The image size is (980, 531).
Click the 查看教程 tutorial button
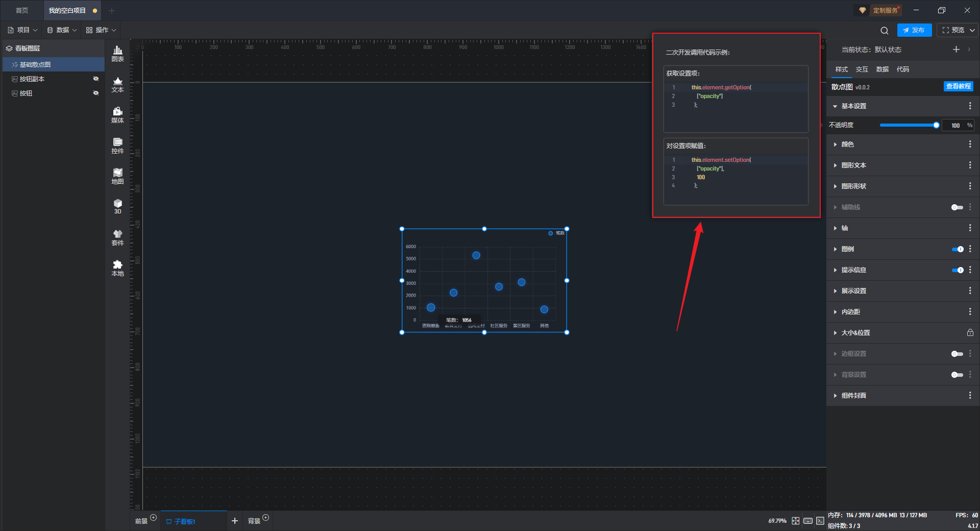958,86
